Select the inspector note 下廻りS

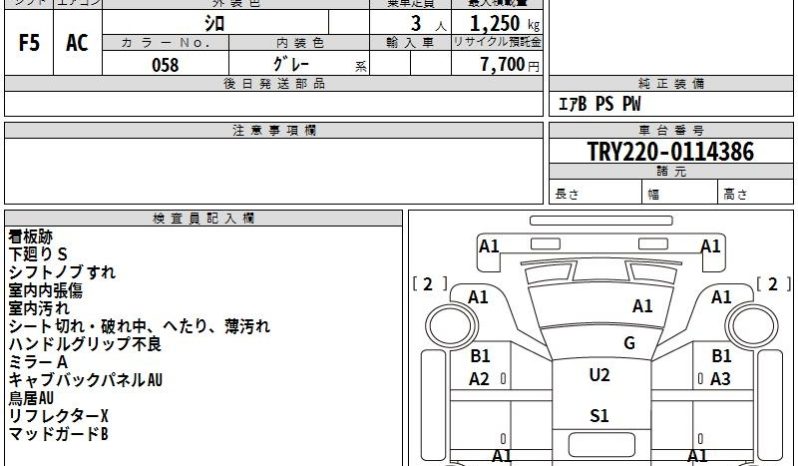coord(38,254)
